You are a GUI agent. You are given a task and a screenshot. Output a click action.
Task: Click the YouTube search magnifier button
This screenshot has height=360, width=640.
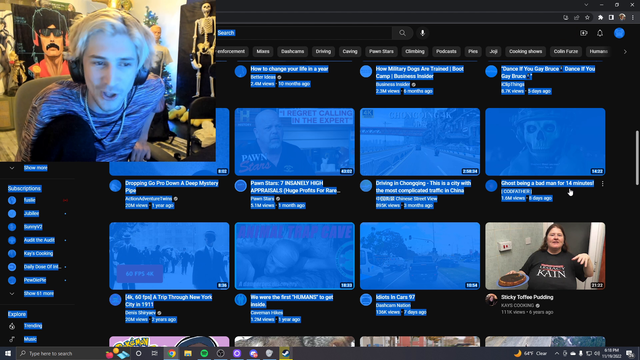402,33
